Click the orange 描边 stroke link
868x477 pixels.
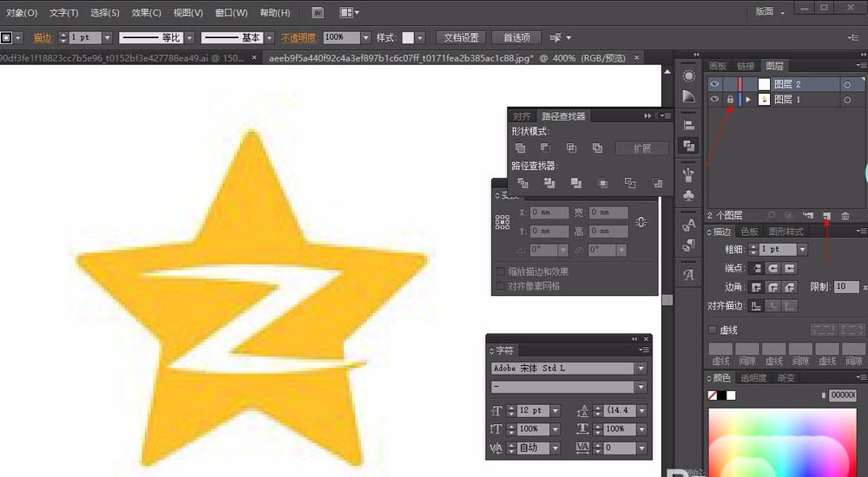pos(43,37)
